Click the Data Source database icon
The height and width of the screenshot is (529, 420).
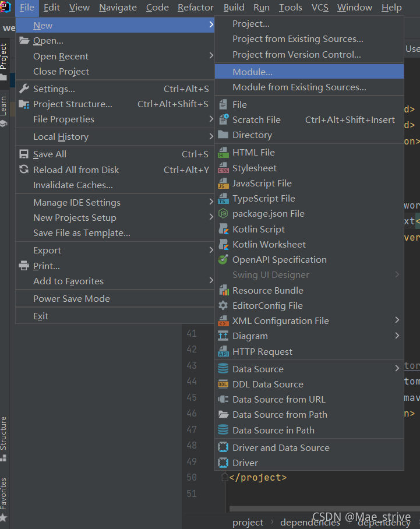(223, 369)
